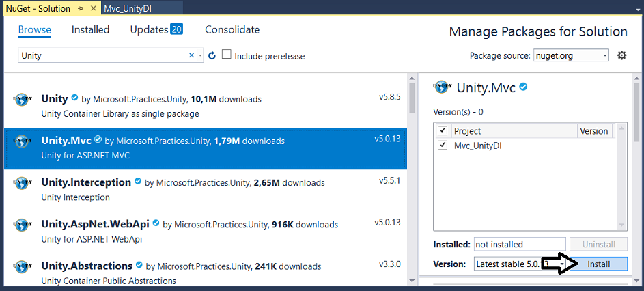
Task: Click the Updates count badge 20
Action: click(177, 29)
